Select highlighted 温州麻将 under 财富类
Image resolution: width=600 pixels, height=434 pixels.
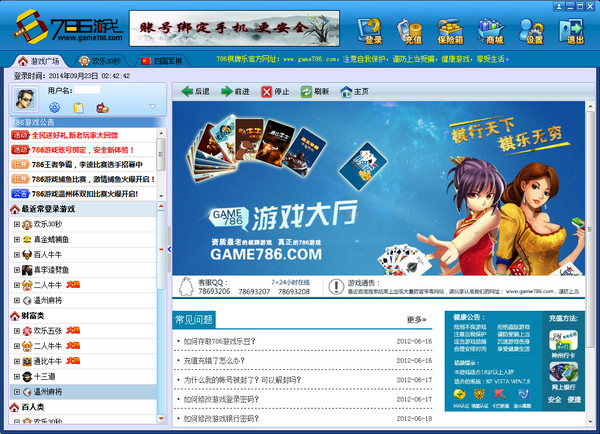click(83, 392)
